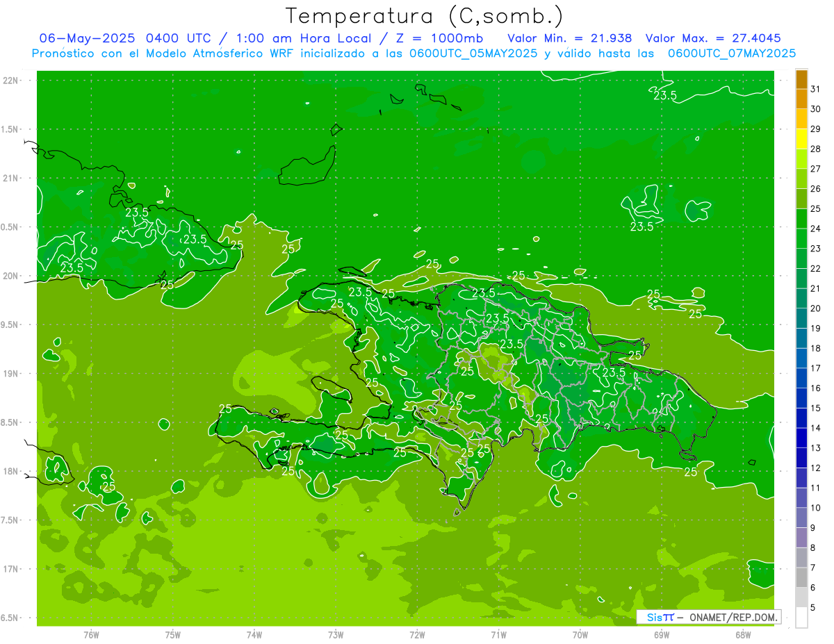Click legend value "21" on the color bar

point(816,288)
